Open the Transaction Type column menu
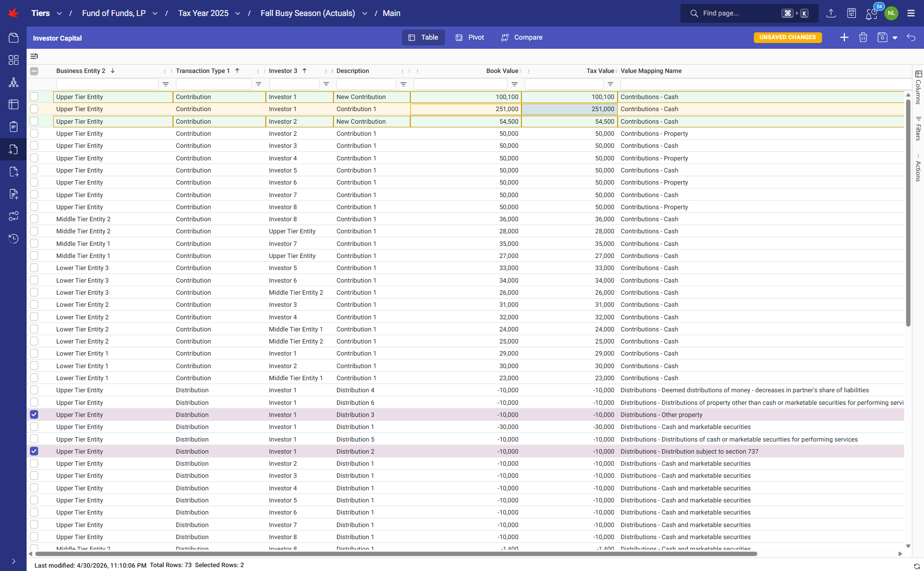The width and height of the screenshot is (924, 571). coord(258,71)
